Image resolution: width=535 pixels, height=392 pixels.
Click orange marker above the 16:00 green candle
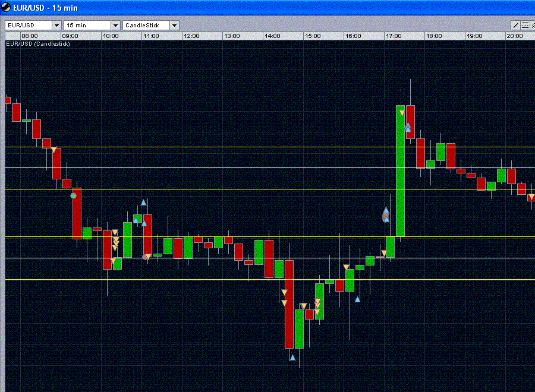[347, 267]
